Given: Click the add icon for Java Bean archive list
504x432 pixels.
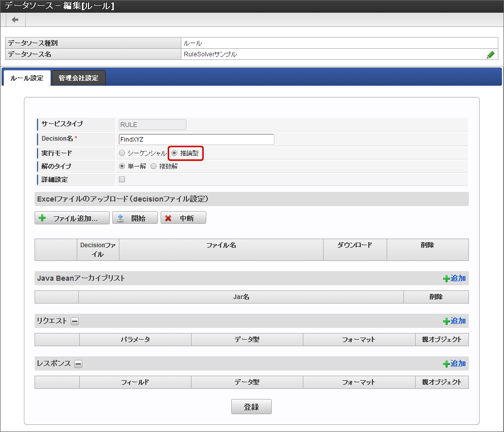Looking at the screenshot, I should click(x=454, y=278).
